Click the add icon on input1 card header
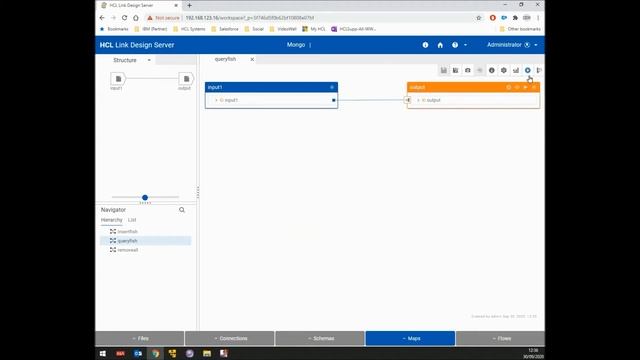640x360 pixels. click(x=332, y=87)
